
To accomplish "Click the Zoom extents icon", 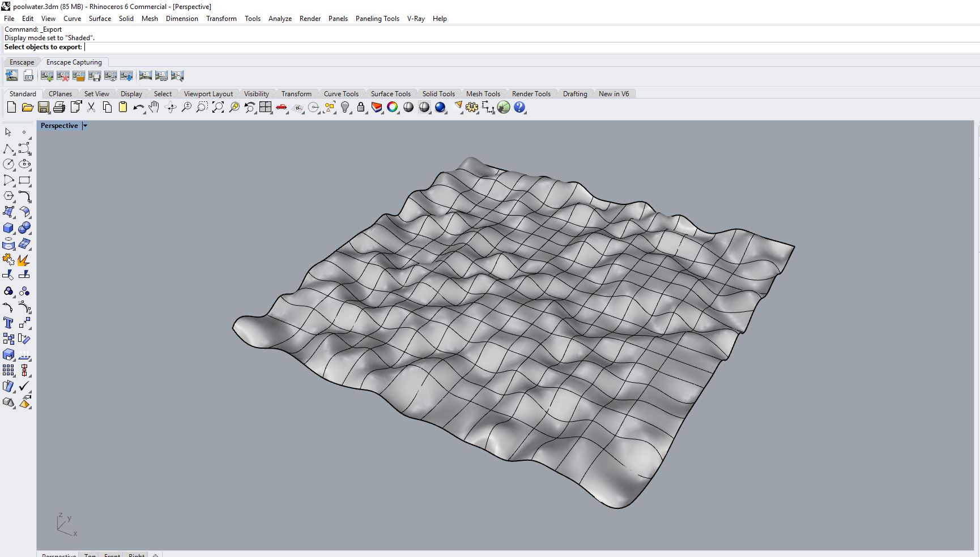I will 218,107.
